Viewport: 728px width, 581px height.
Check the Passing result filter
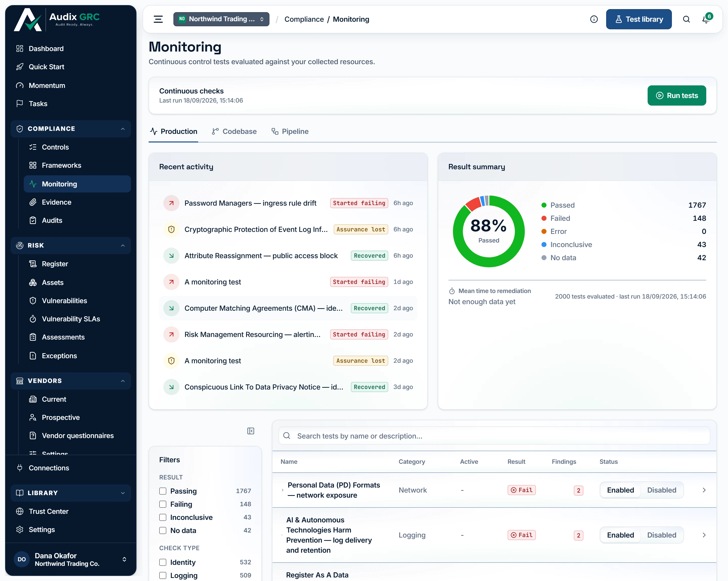(x=163, y=491)
